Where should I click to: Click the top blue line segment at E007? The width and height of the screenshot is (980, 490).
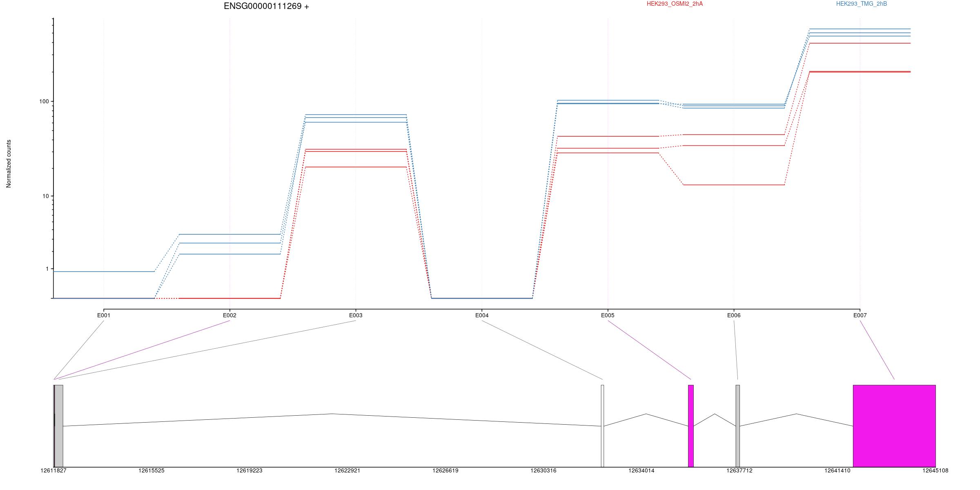point(860,29)
